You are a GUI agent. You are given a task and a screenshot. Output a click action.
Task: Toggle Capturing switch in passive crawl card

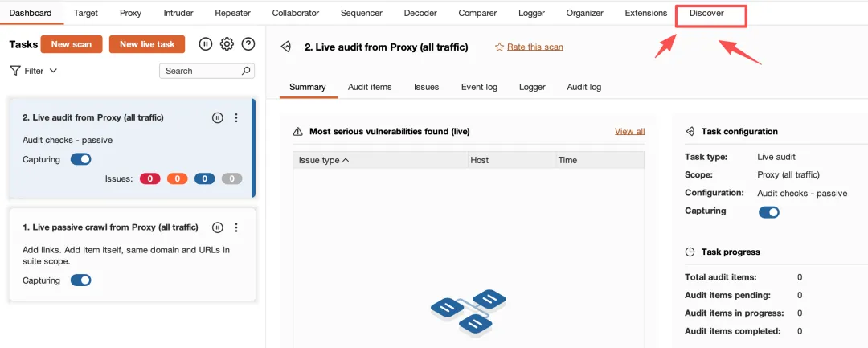[x=81, y=280]
